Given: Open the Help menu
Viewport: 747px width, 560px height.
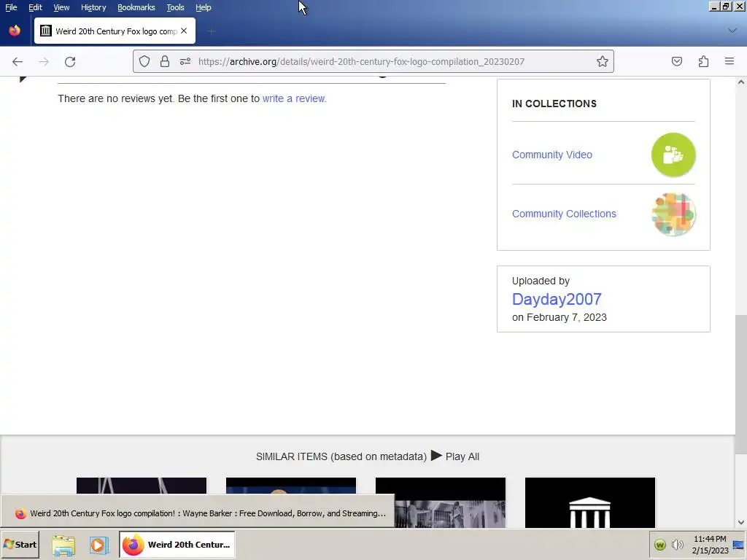Looking at the screenshot, I should click(x=204, y=7).
